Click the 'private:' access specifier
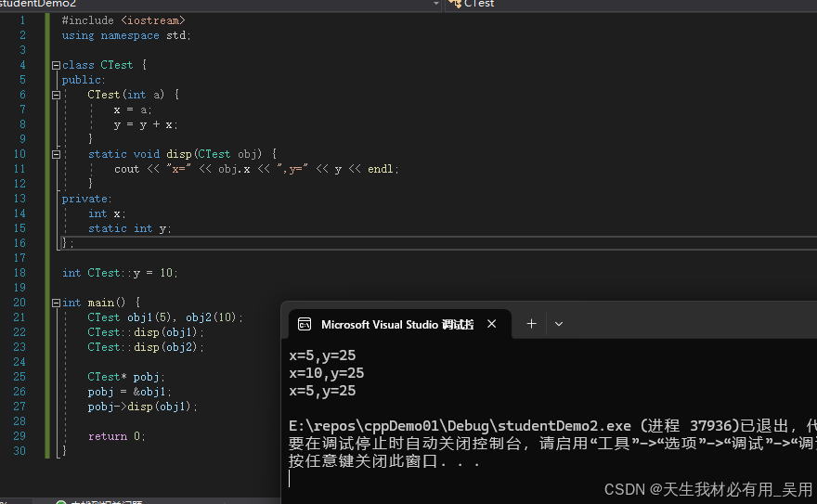The height and width of the screenshot is (504, 817). 86,199
